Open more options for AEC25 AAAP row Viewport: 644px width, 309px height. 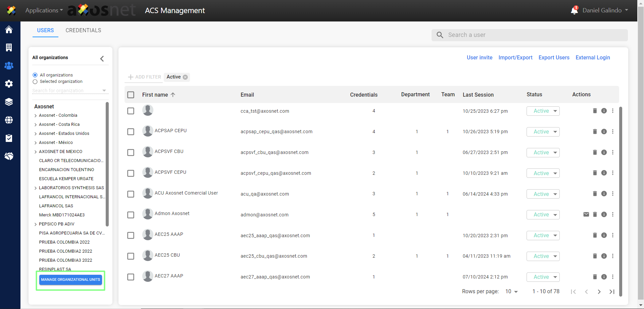coord(612,235)
